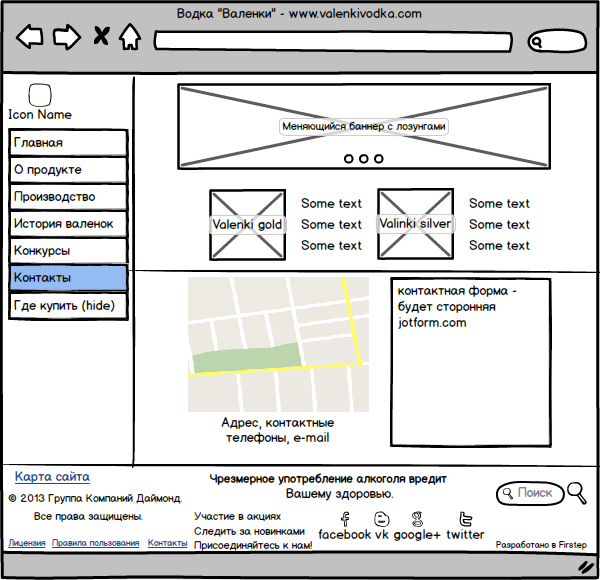
Task: Click the Присоединяйтесь к нам! text
Action: [253, 546]
